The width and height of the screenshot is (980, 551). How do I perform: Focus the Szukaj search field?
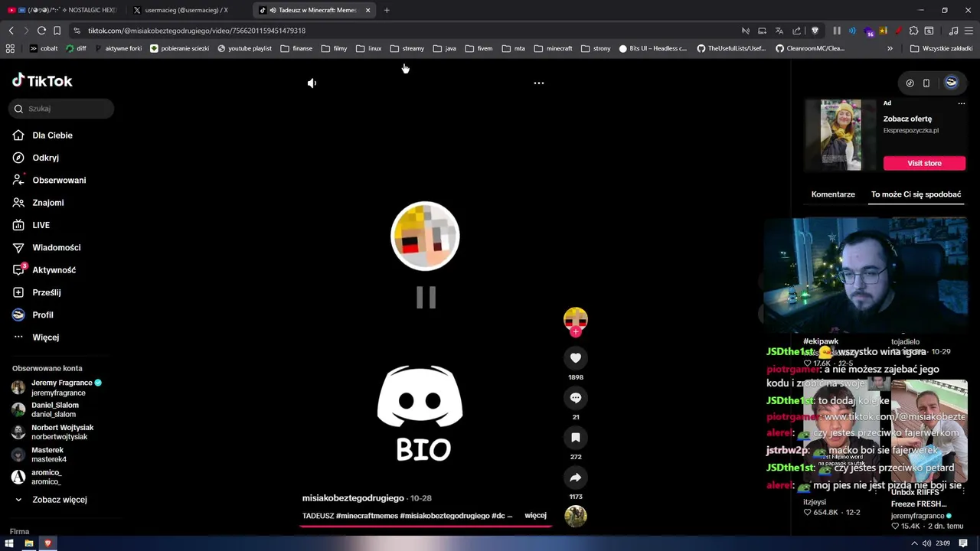pyautogui.click(x=63, y=109)
